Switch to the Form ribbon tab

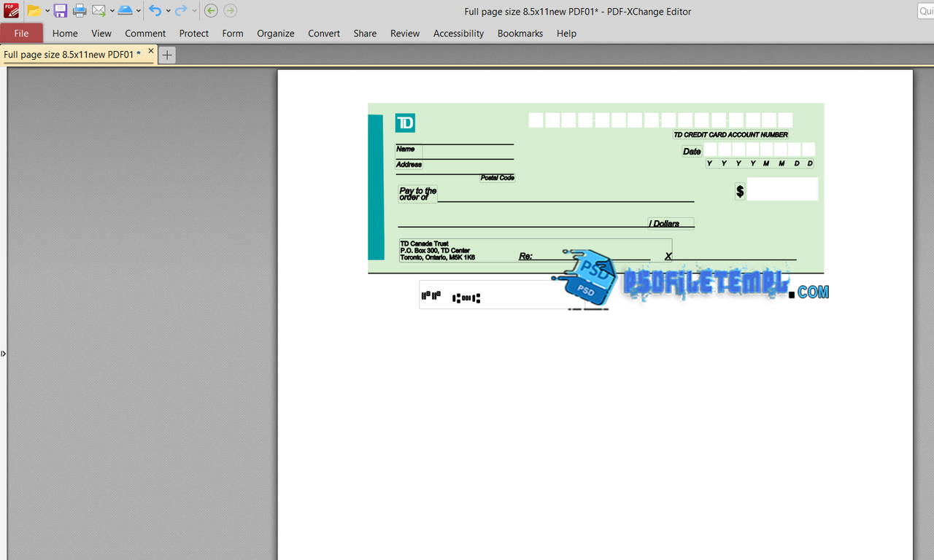tap(233, 33)
